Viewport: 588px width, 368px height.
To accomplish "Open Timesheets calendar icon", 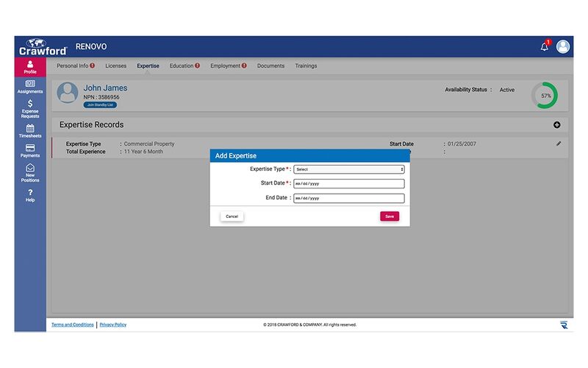I will (x=30, y=129).
